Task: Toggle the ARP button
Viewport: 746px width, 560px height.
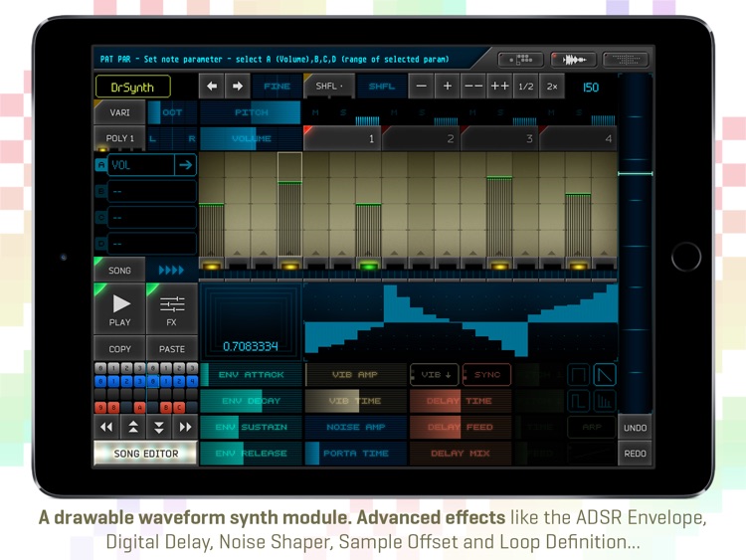Action: click(x=592, y=428)
